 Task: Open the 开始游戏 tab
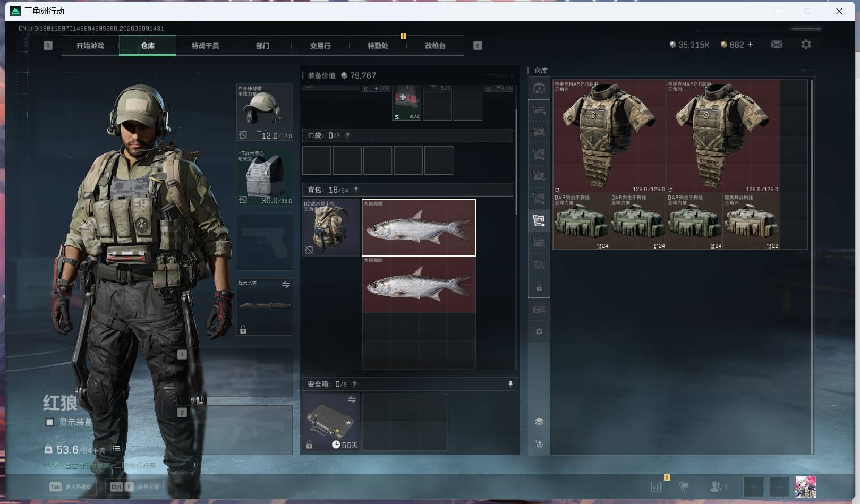click(x=90, y=46)
